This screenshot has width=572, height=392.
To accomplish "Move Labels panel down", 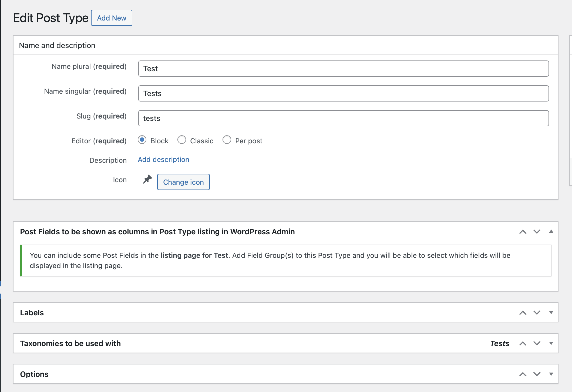I will coord(537,313).
